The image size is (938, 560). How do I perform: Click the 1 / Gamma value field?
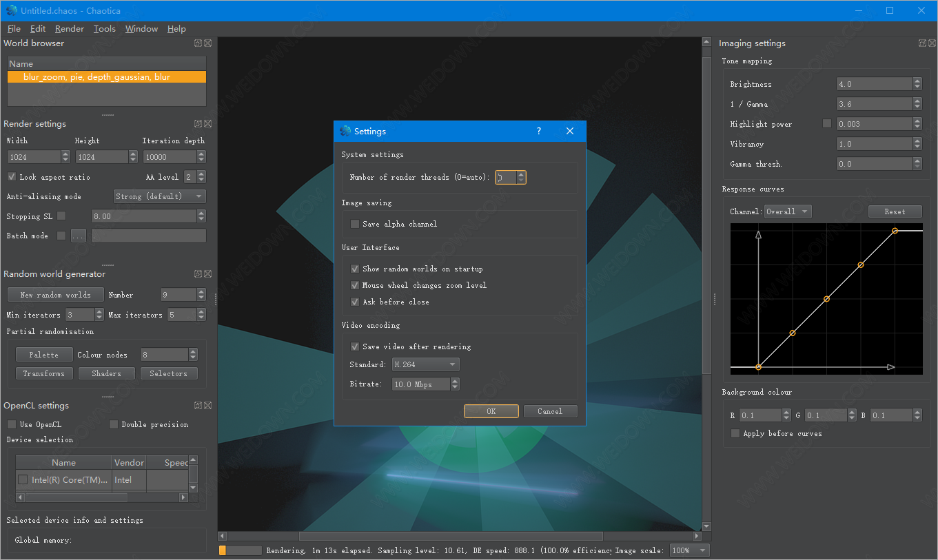point(875,104)
